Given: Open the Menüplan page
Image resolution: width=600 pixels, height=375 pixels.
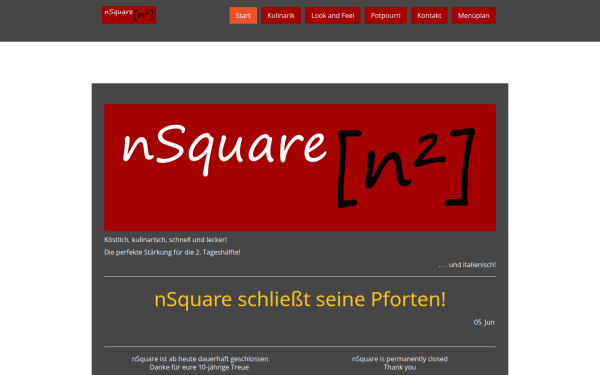Looking at the screenshot, I should 473,16.
